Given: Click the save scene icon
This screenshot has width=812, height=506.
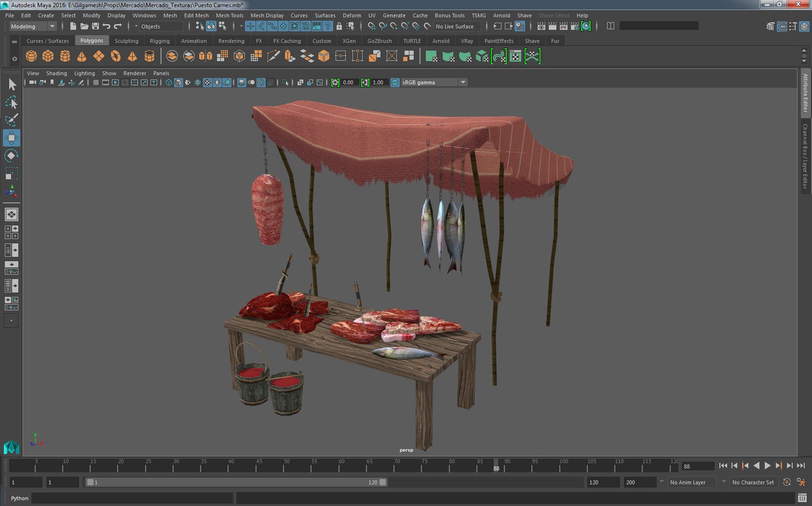Looking at the screenshot, I should [95, 27].
